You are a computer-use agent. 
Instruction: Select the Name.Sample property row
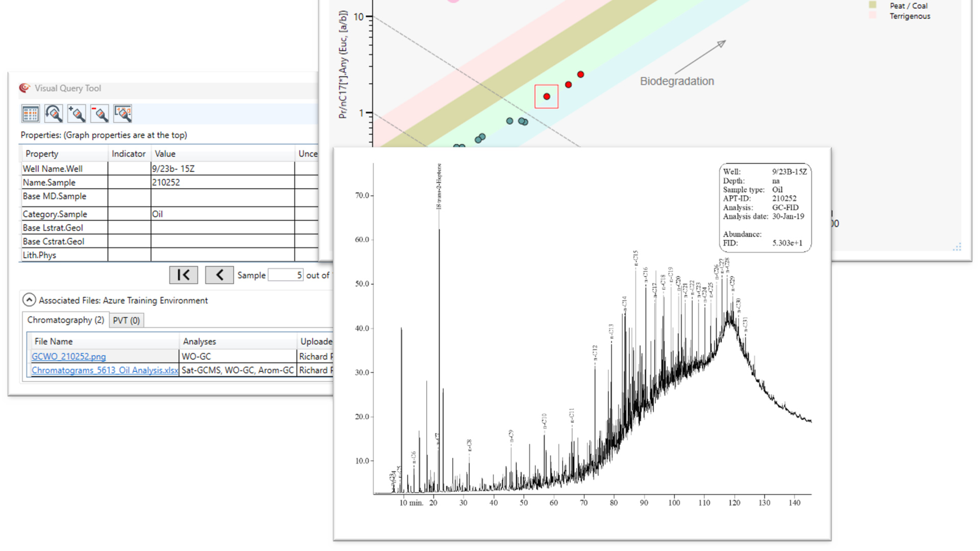tap(168, 182)
